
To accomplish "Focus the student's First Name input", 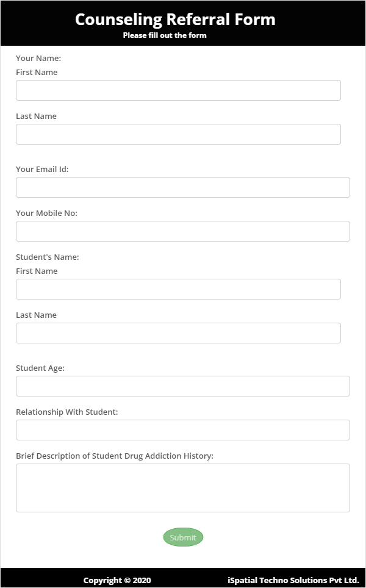I will click(x=178, y=289).
